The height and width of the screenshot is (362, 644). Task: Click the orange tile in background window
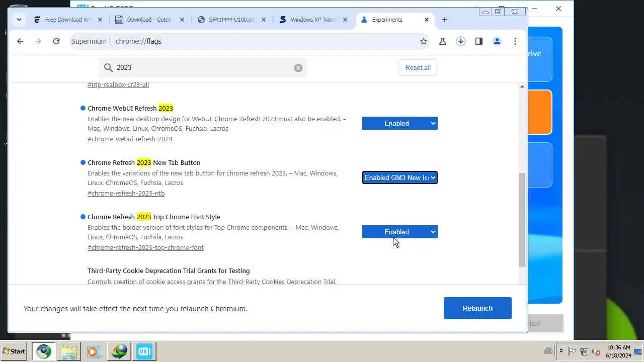(x=539, y=112)
